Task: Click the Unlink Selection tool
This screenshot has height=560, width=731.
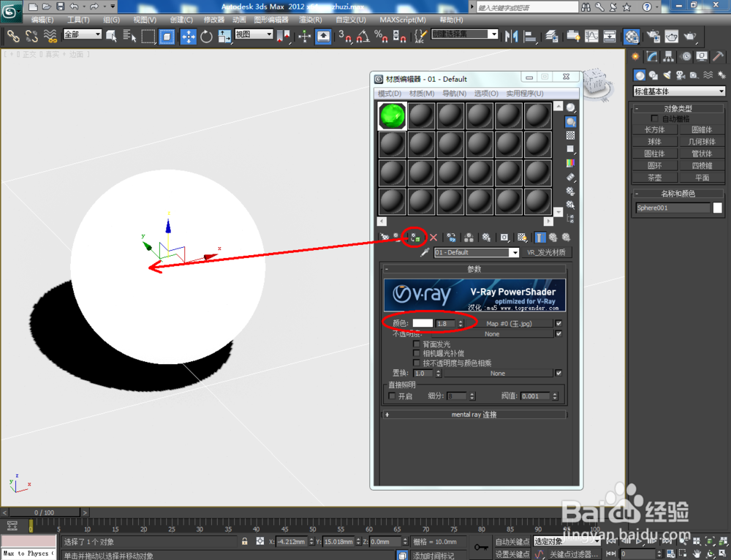Action: click(x=31, y=36)
